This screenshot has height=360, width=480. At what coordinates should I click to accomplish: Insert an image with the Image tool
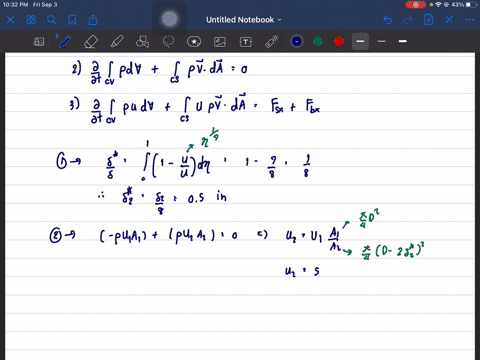[x=220, y=42]
